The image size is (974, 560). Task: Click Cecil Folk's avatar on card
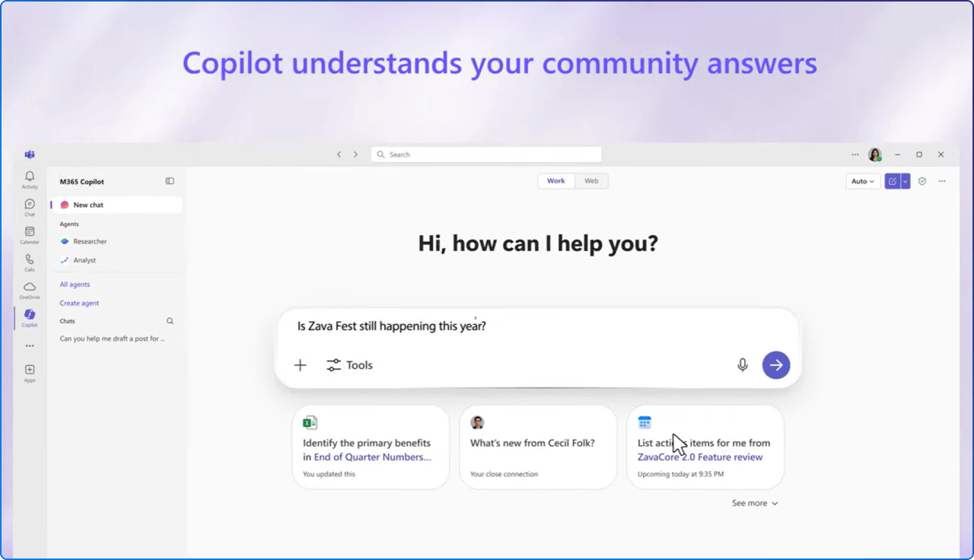(477, 423)
